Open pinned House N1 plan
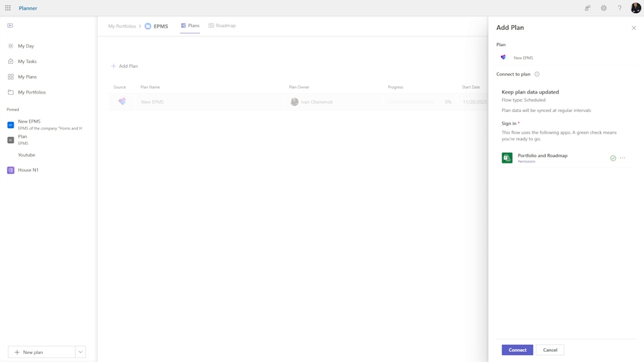Viewport: 644px width, 362px height. [28, 169]
